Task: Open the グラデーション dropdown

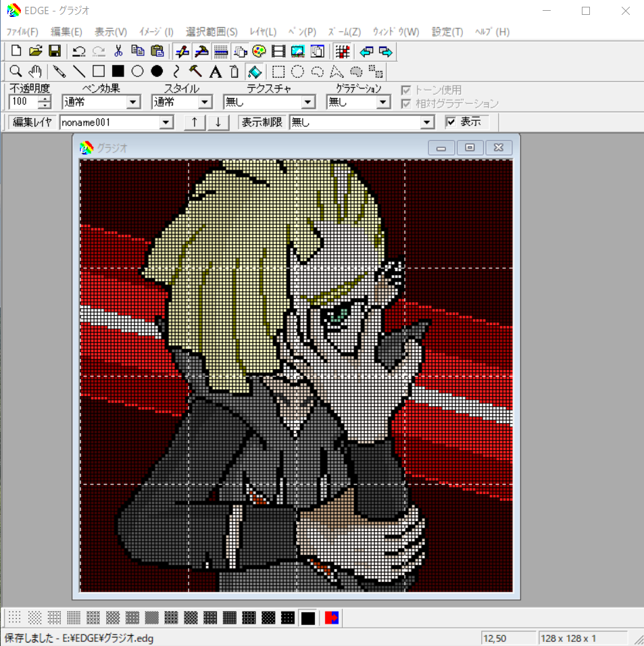Action: [x=383, y=102]
